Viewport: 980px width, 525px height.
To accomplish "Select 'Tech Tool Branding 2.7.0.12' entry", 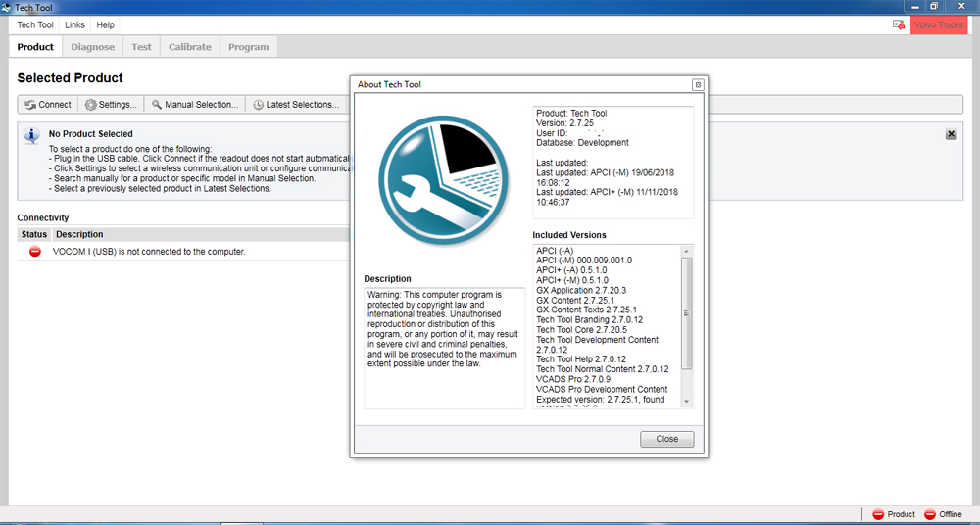I will pyautogui.click(x=589, y=320).
